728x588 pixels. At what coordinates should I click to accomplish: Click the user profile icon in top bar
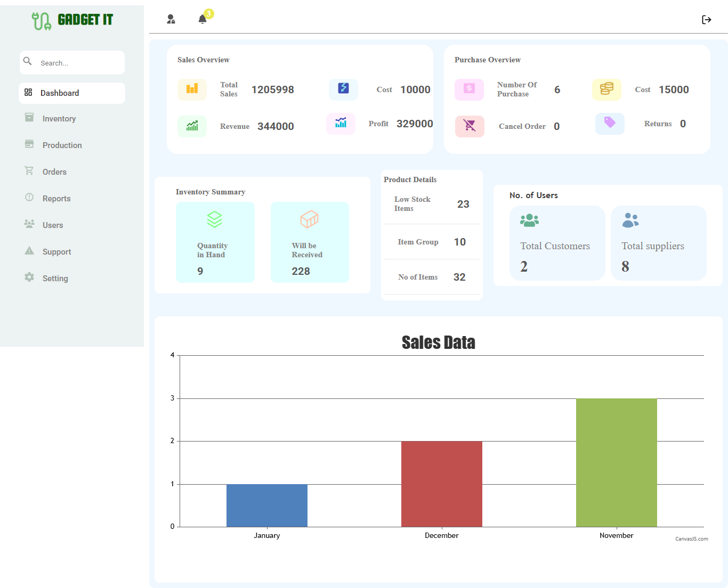coord(171,19)
